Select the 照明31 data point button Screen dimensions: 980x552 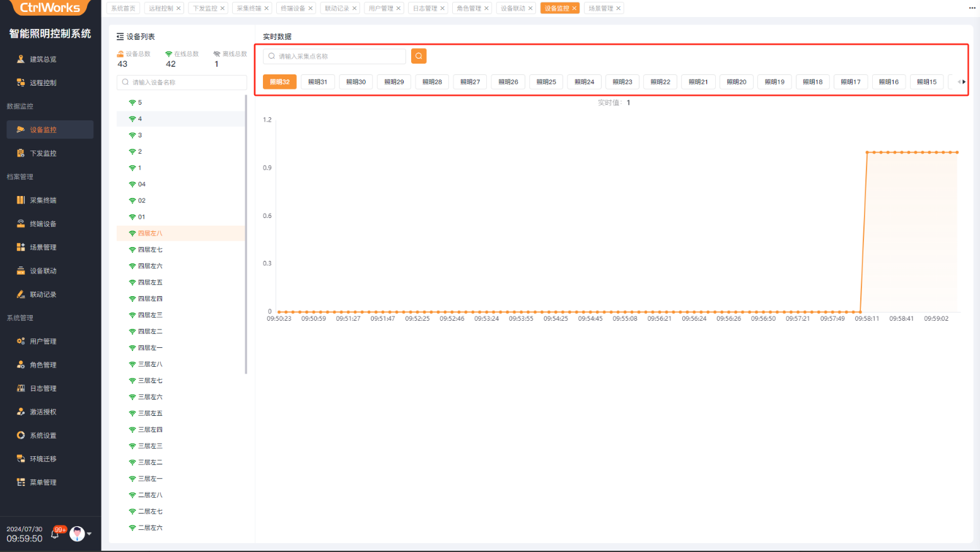[318, 82]
